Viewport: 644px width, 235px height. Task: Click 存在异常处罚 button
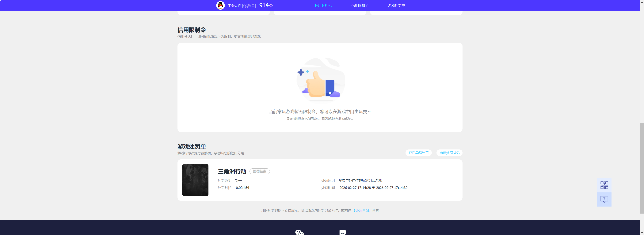(418, 153)
